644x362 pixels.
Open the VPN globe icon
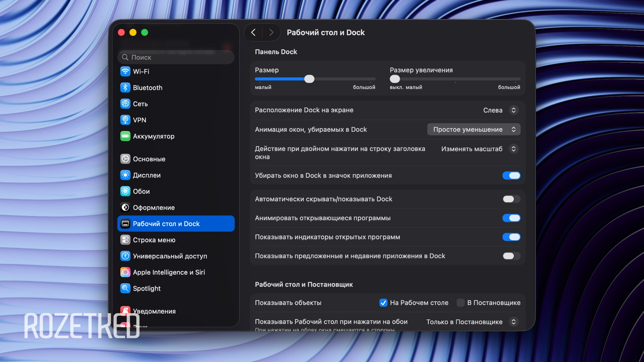pyautogui.click(x=125, y=120)
